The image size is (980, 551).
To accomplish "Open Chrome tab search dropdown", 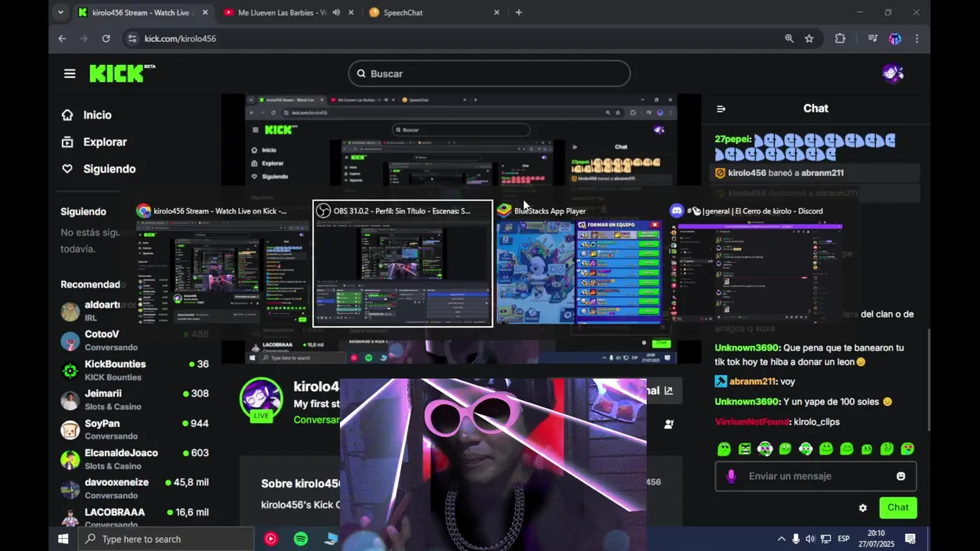I will 60,12.
